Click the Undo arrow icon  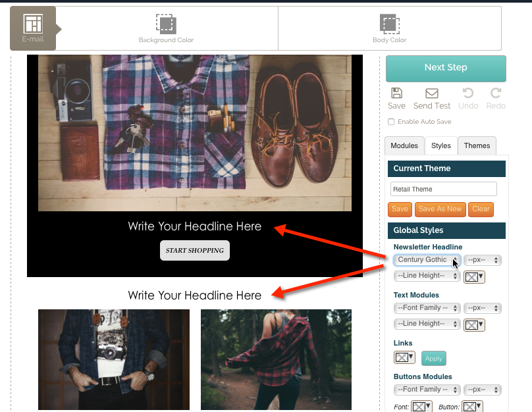[468, 93]
